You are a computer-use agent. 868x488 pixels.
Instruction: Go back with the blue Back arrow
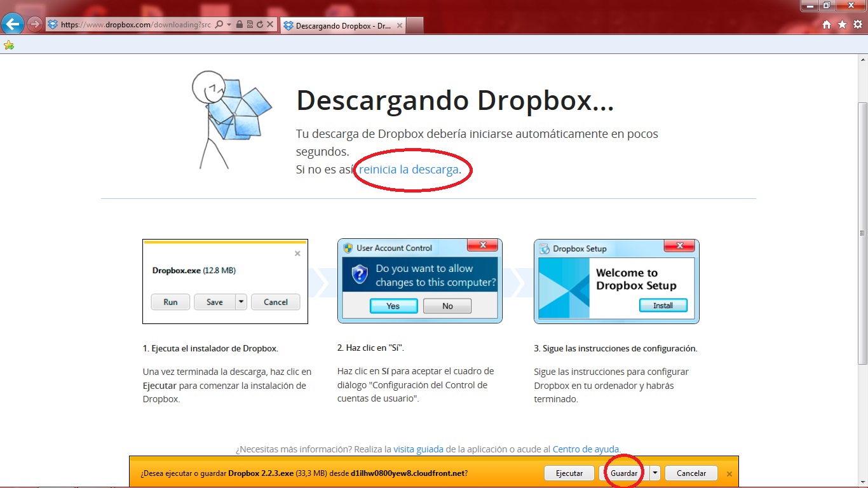(13, 25)
